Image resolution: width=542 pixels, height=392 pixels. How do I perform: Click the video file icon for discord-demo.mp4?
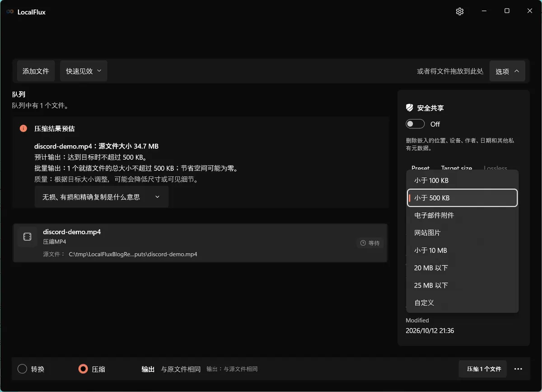click(x=27, y=237)
